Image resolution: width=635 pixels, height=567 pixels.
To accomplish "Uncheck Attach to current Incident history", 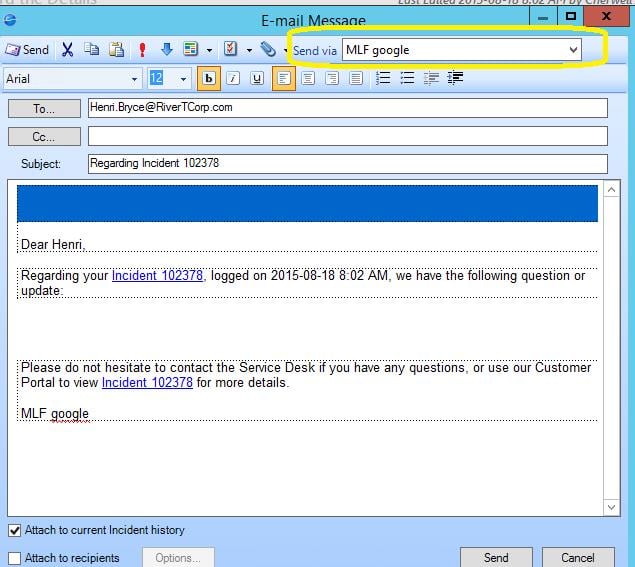I will pyautogui.click(x=14, y=530).
